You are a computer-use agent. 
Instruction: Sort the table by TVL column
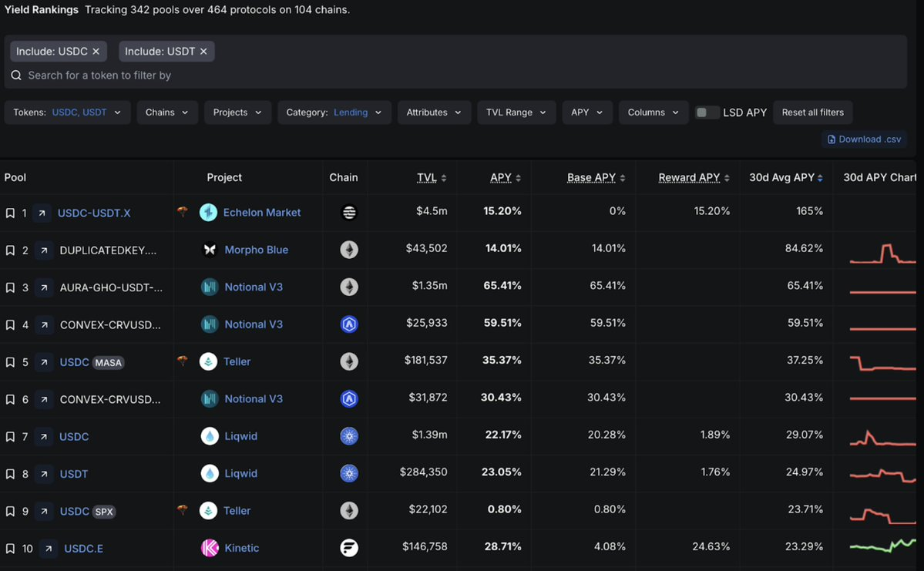(x=432, y=177)
